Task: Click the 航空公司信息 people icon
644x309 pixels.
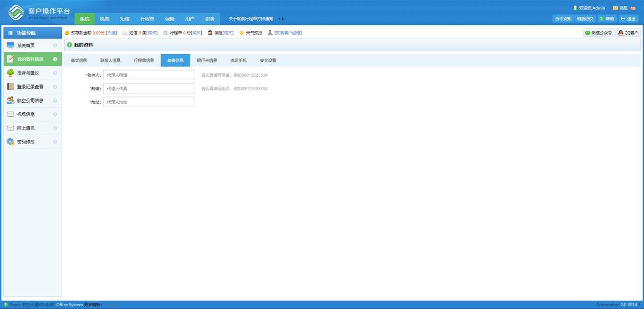Action: [x=11, y=100]
